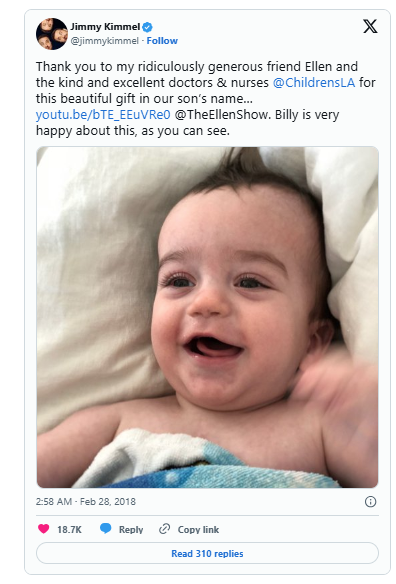Like the tweet with the heart icon

(44, 529)
